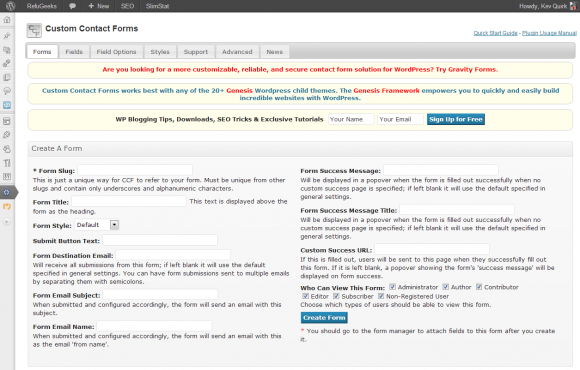Screen dimensions: 580x370
Task: Switch to the Support tab
Action: coord(196,52)
